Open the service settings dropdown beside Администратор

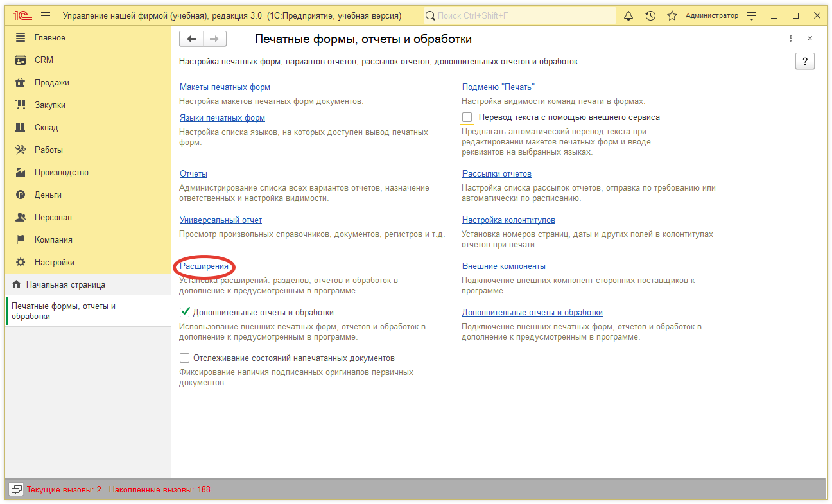tap(752, 15)
